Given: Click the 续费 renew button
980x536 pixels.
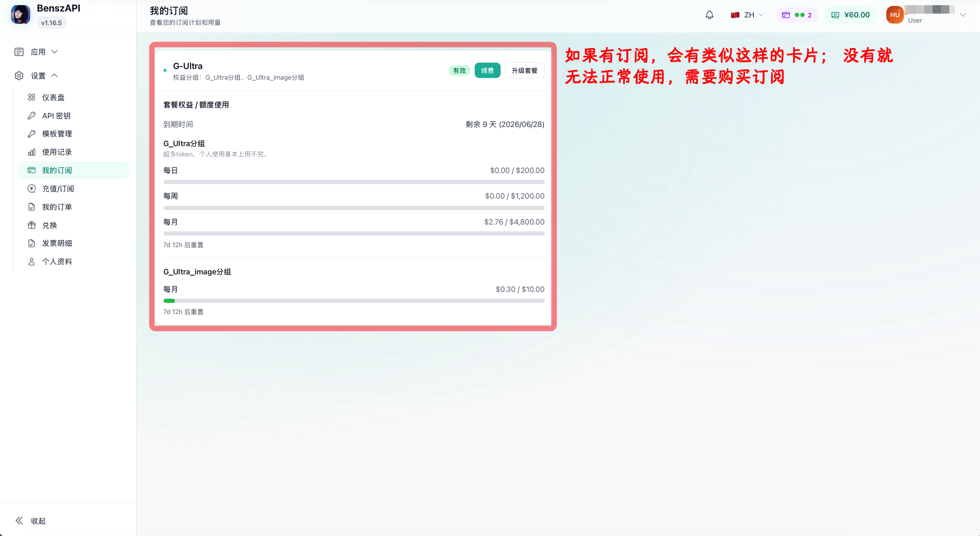Looking at the screenshot, I should (x=487, y=71).
